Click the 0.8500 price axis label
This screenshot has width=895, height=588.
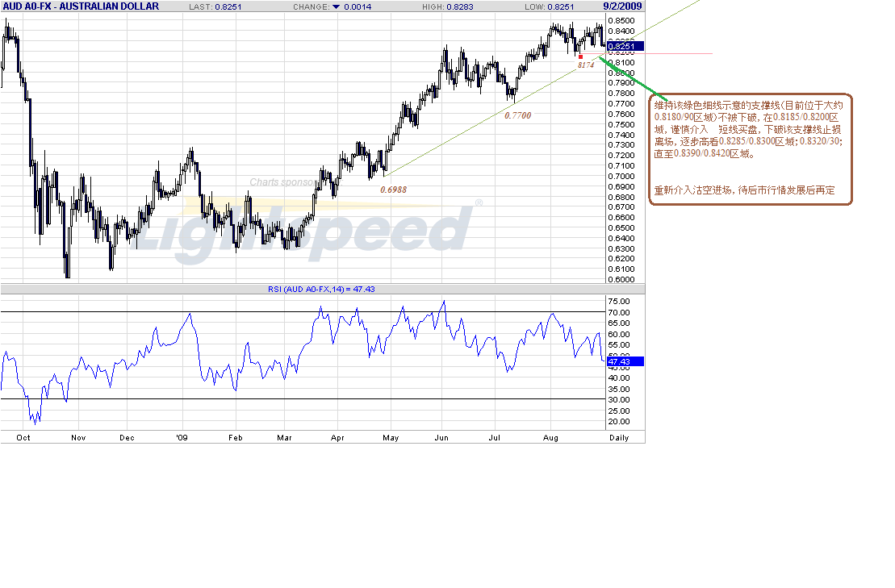click(621, 20)
